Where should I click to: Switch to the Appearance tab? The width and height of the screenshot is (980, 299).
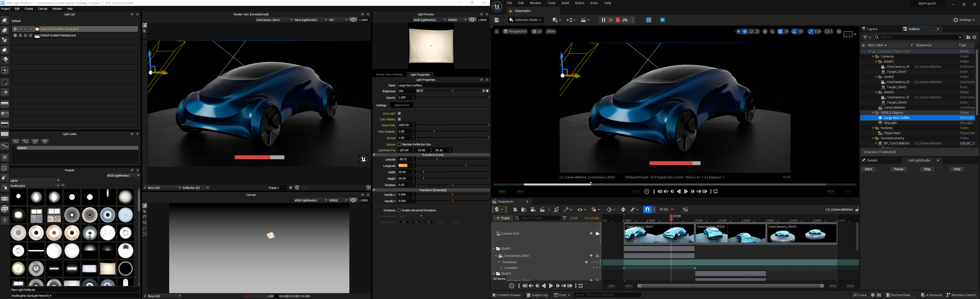tap(401, 105)
